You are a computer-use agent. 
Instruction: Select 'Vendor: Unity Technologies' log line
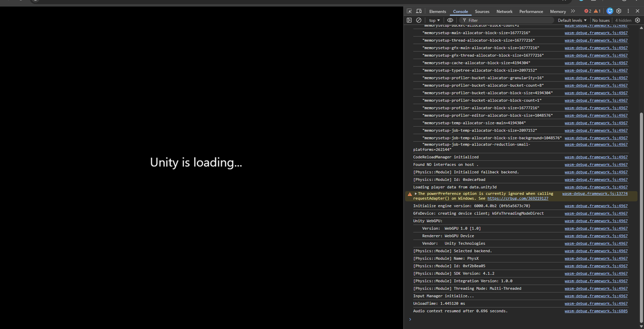coord(453,243)
